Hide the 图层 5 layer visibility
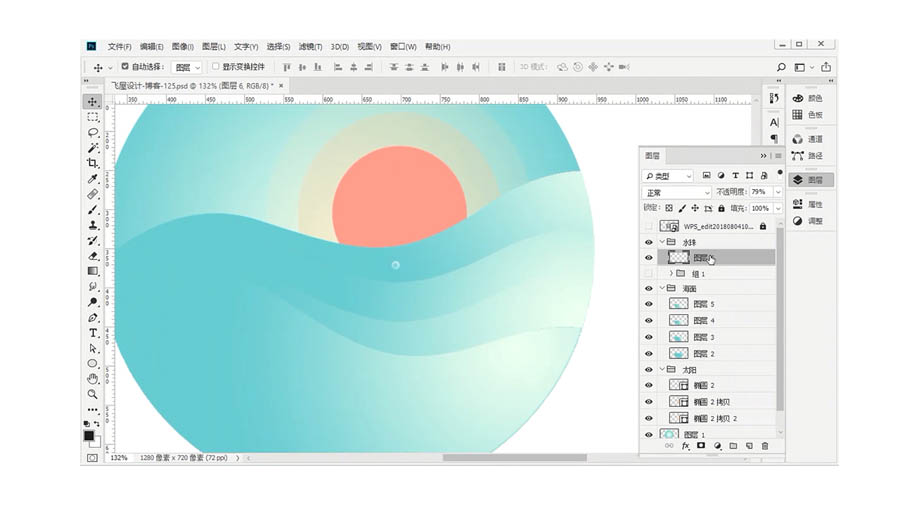 tap(648, 304)
